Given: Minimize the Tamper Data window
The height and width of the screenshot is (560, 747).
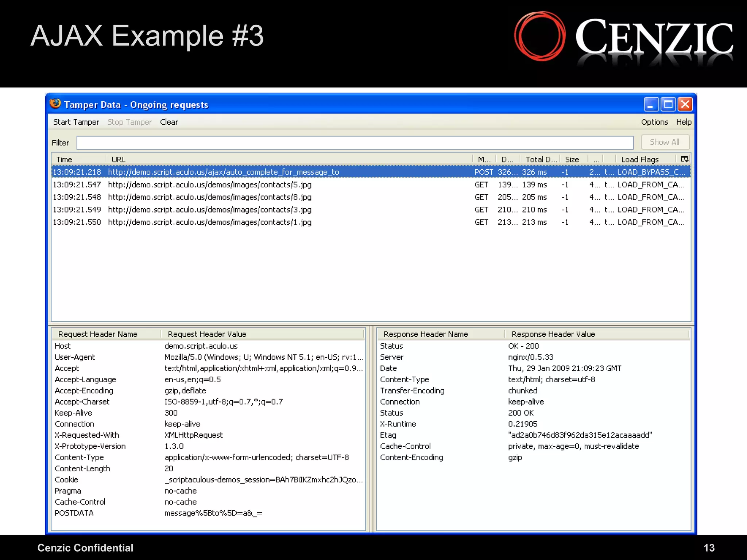Looking at the screenshot, I should click(651, 104).
